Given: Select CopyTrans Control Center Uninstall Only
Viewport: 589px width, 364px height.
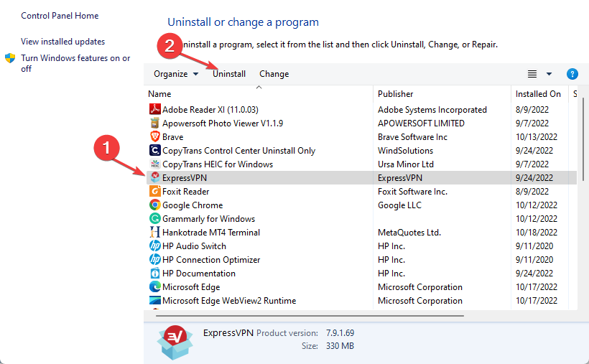Looking at the screenshot, I should pyautogui.click(x=238, y=151).
